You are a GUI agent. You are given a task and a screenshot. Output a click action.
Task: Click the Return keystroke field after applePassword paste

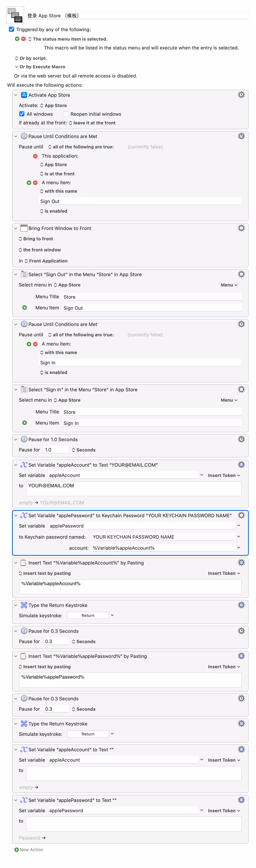(88, 734)
